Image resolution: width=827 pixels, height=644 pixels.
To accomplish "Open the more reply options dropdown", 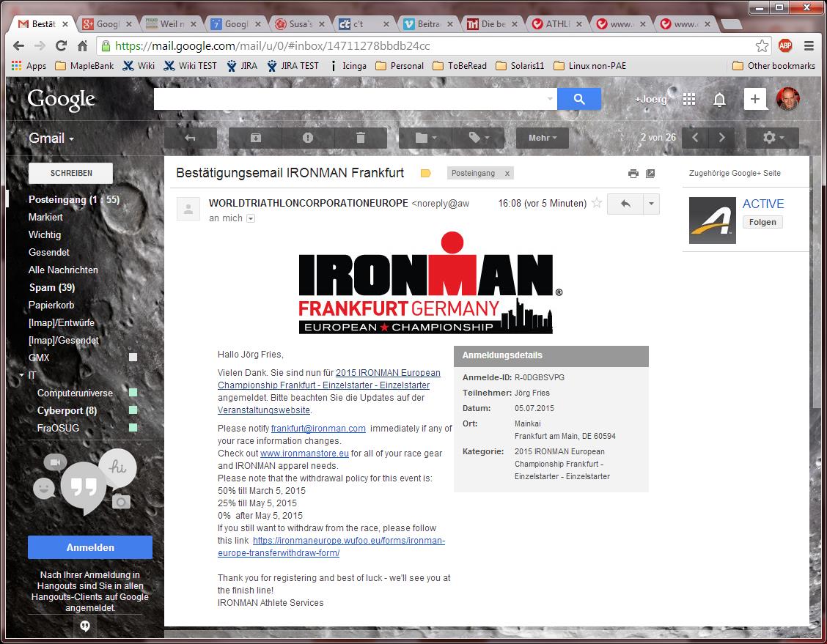I will (651, 204).
